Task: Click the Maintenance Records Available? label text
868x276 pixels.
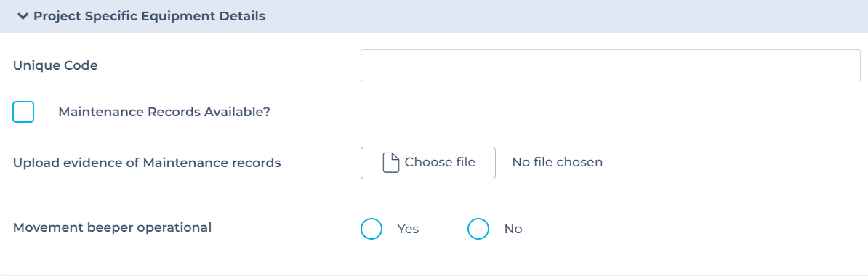Action: tap(164, 113)
